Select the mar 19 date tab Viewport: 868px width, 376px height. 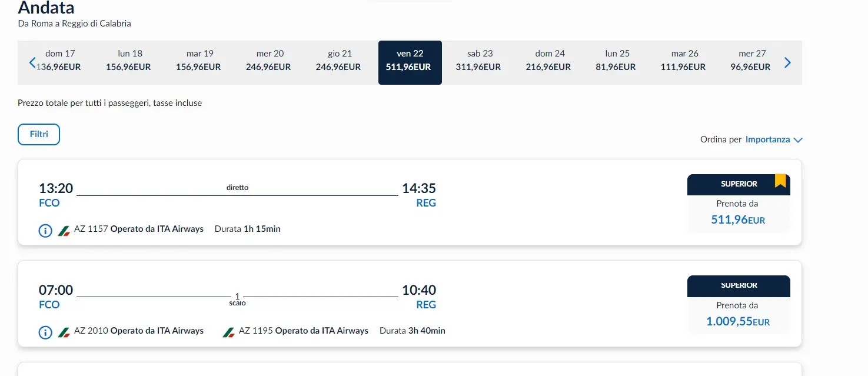tap(198, 61)
